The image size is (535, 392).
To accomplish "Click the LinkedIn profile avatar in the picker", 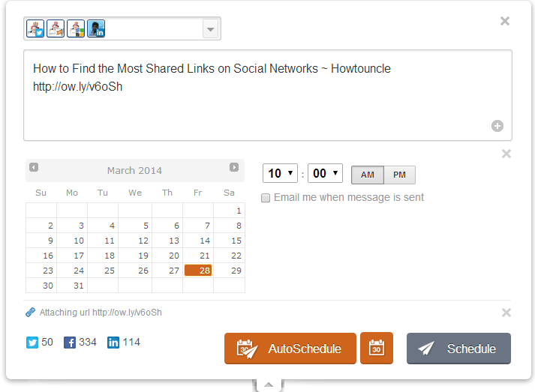I will click(96, 29).
